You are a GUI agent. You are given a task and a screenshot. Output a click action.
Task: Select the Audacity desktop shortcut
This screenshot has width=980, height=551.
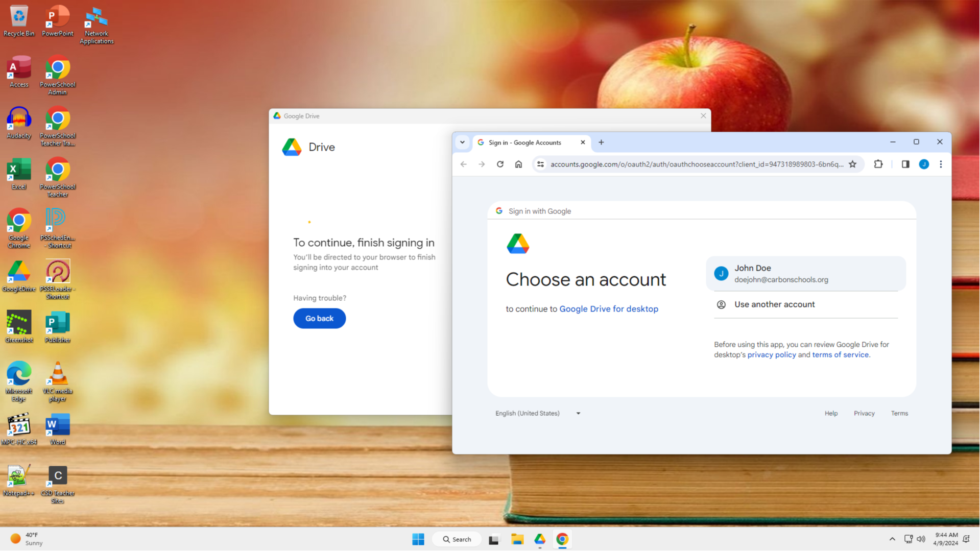pos(19,124)
